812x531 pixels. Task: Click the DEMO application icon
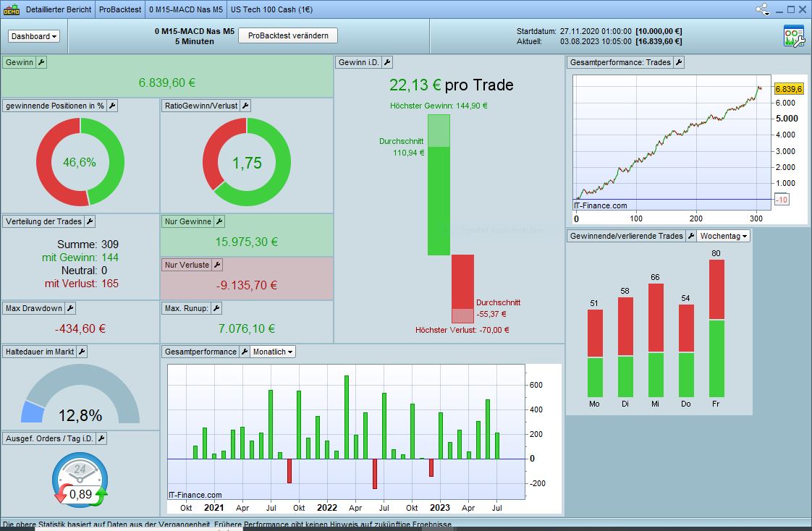12,9
